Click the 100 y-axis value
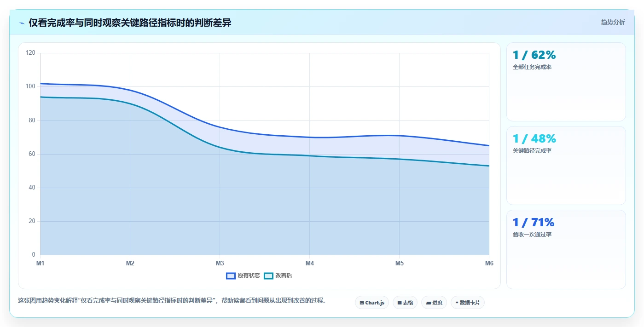The height and width of the screenshot is (327, 644). (x=30, y=86)
